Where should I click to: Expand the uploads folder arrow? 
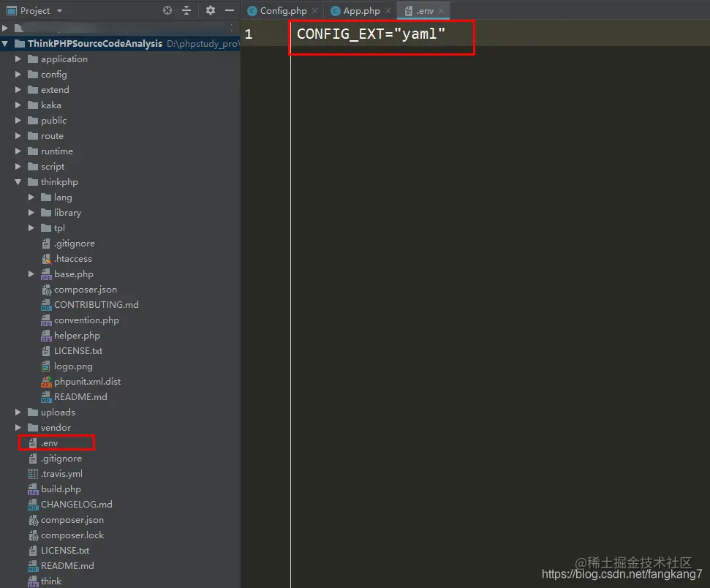coord(18,412)
